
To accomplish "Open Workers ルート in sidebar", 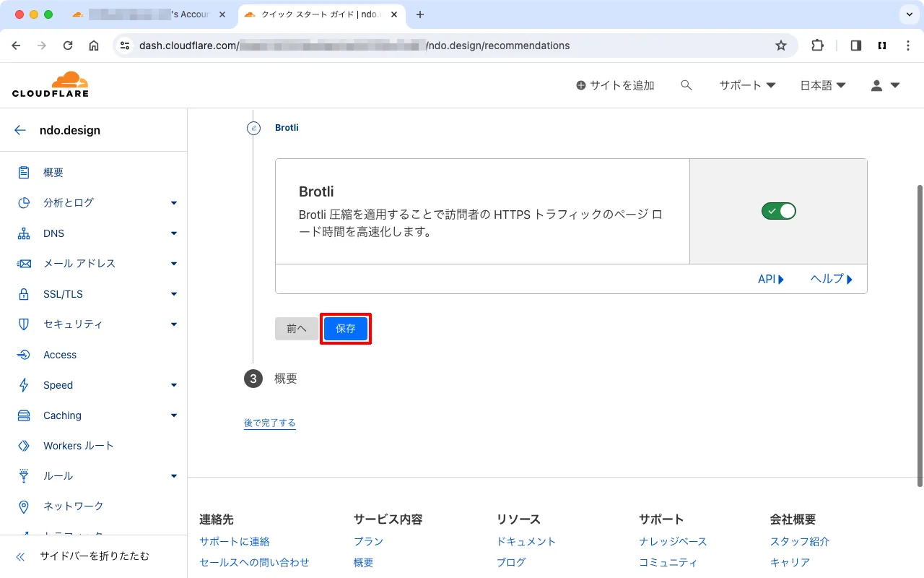I will [x=78, y=446].
